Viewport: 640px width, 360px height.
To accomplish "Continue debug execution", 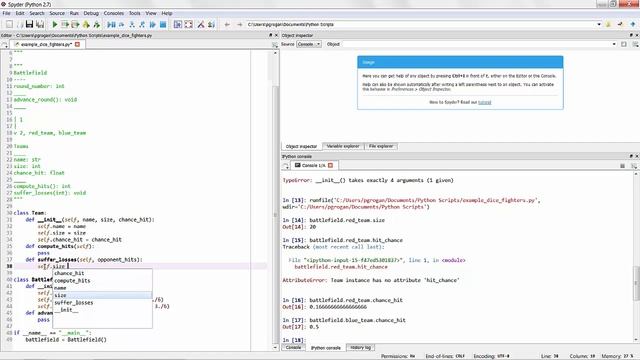I will tap(153, 24).
